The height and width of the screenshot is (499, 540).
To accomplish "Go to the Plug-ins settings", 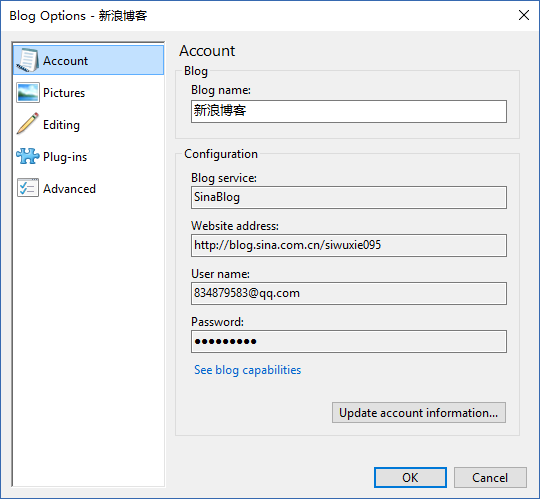I will click(x=89, y=157).
